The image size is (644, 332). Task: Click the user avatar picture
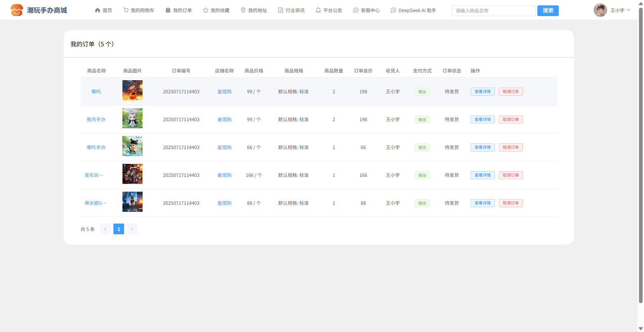[600, 10]
